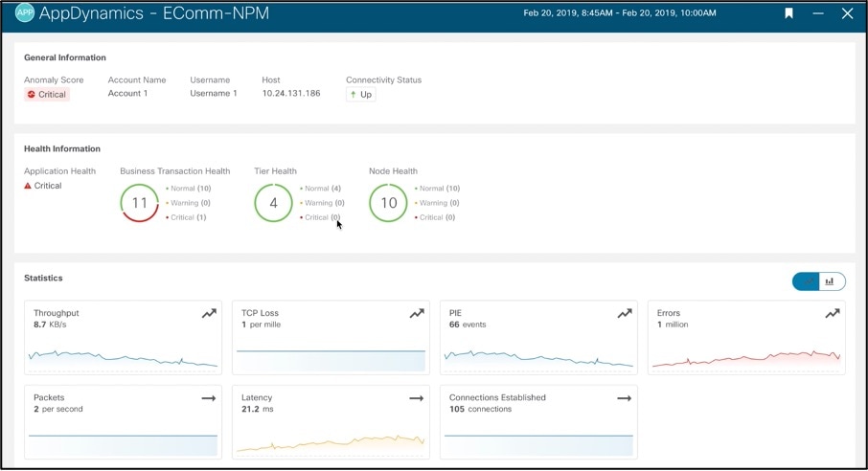Click Critical (1) under Business Transaction Health
Image resolution: width=868 pixels, height=471 pixels.
186,217
